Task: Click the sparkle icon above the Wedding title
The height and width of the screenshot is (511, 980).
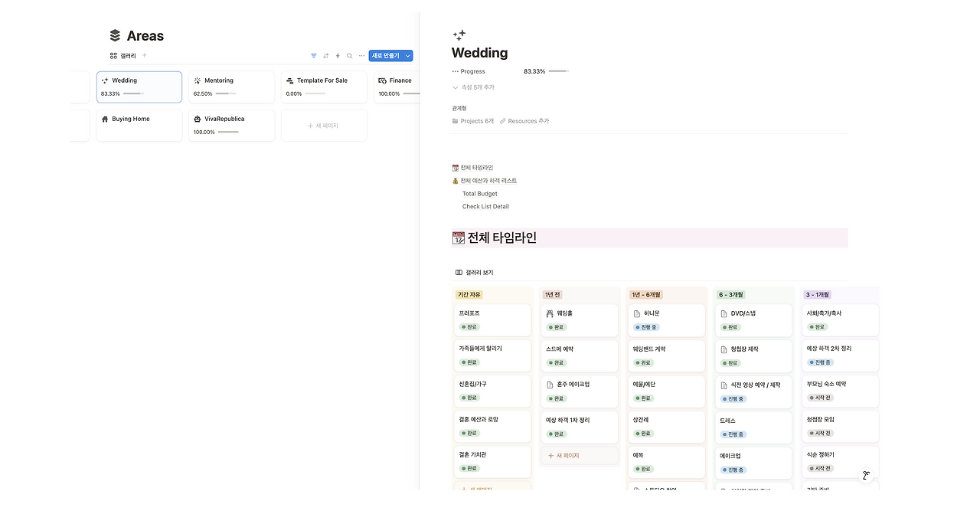Action: pos(459,34)
